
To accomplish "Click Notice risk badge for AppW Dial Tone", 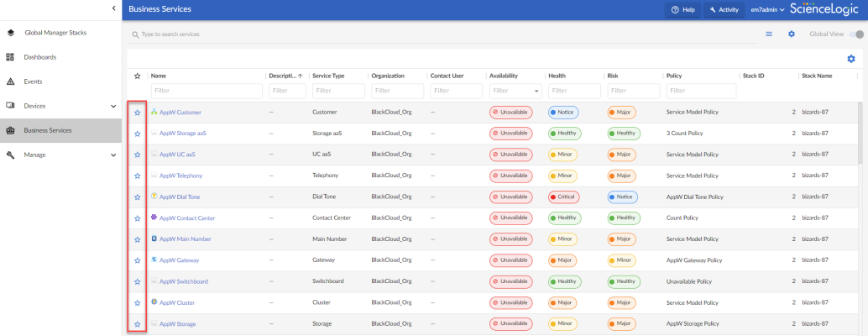I will (622, 197).
